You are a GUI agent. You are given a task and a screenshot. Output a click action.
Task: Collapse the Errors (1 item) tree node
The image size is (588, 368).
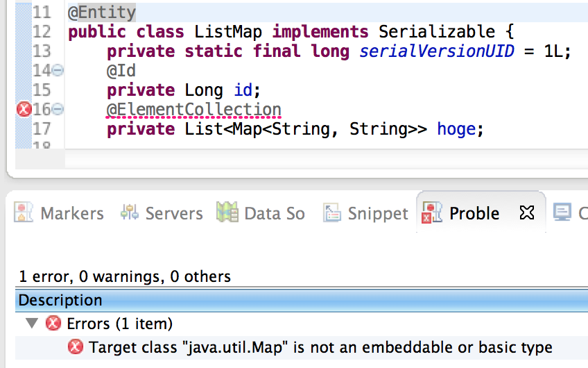click(x=32, y=323)
